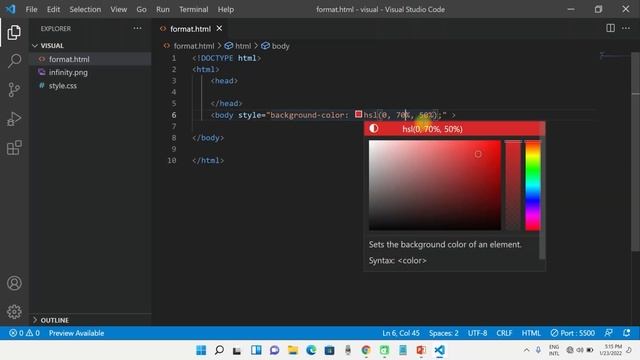Open editor more actions ellipsis
The image size is (640, 360).
[x=626, y=28]
